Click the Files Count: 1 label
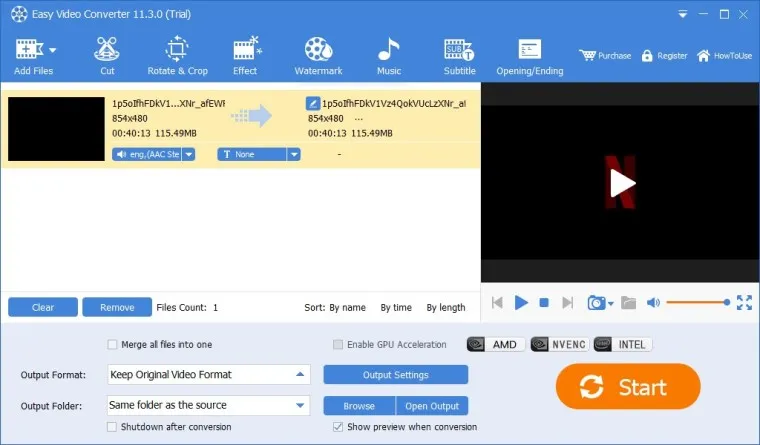 [187, 307]
